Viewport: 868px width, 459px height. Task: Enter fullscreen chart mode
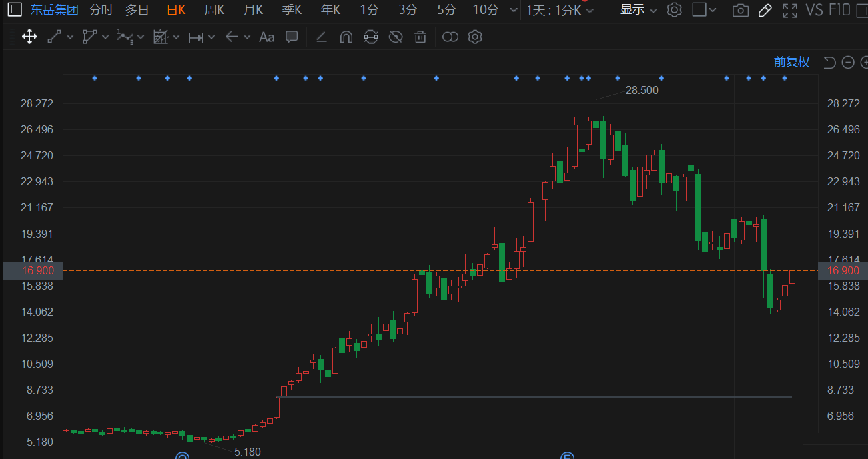[790, 10]
